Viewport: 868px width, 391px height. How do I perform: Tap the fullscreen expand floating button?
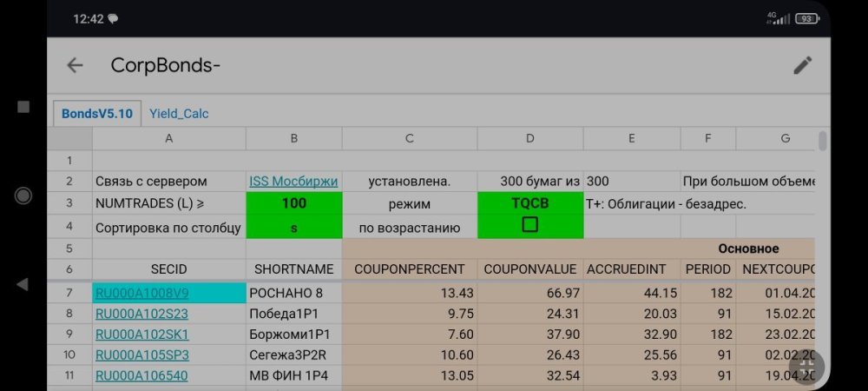tap(806, 366)
